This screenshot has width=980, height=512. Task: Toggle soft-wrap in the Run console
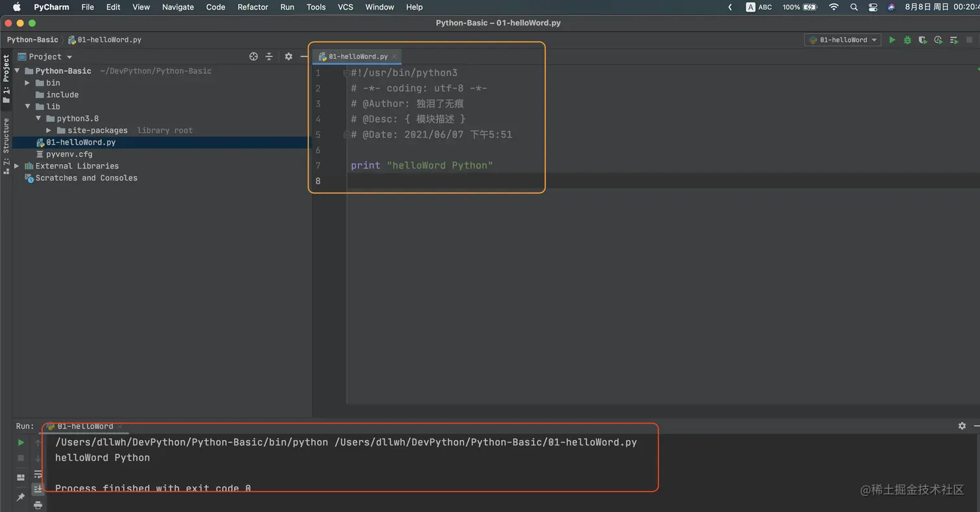click(38, 474)
